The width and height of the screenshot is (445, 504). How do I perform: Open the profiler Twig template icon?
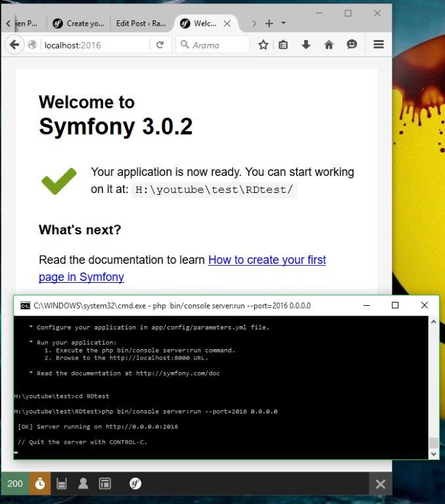click(105, 484)
